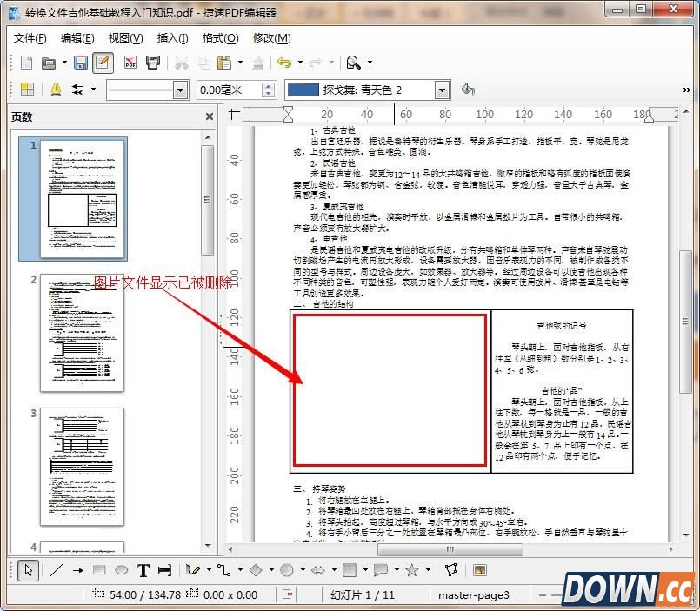Export the document as PDF
The height and width of the screenshot is (611, 700).
point(129,63)
